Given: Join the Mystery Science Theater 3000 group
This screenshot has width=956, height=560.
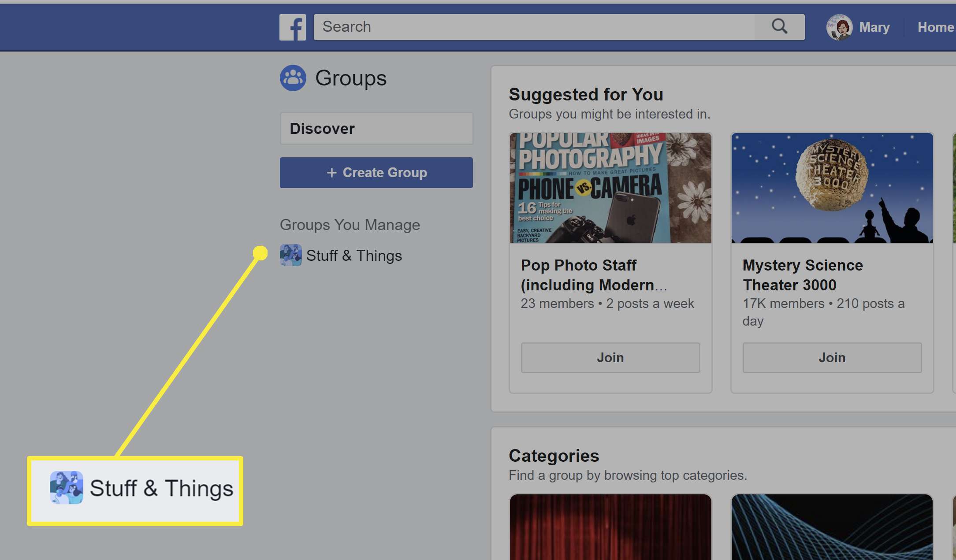Looking at the screenshot, I should click(x=832, y=358).
